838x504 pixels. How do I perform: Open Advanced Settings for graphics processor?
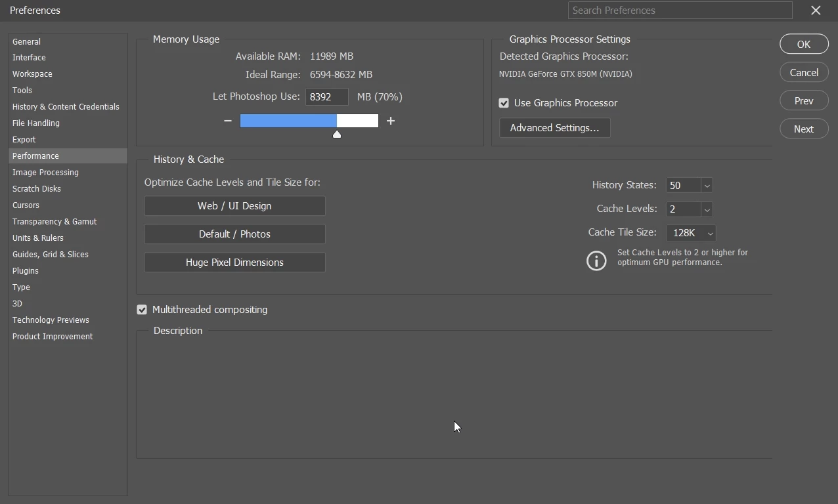click(x=555, y=128)
